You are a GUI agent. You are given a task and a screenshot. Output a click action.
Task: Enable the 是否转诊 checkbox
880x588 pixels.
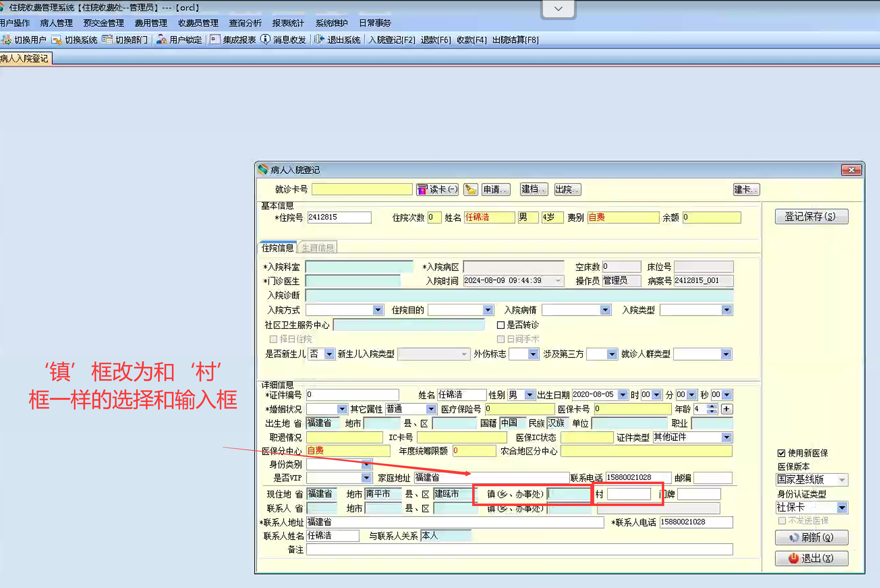coord(500,325)
